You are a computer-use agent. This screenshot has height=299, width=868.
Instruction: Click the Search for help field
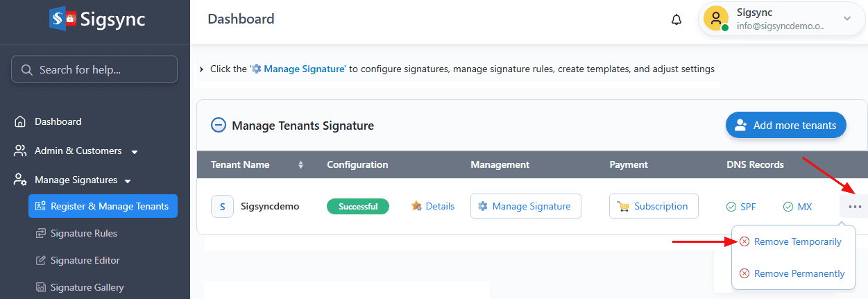(x=94, y=69)
